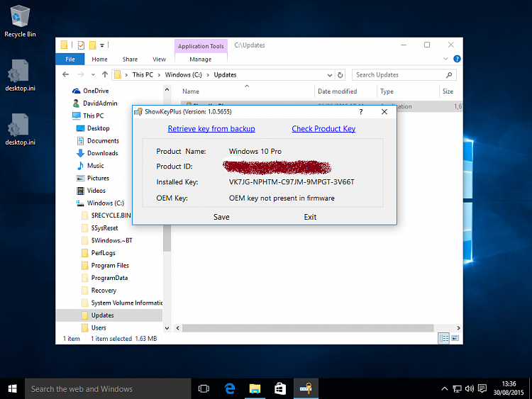Open Music in the navigation pane

[91, 165]
